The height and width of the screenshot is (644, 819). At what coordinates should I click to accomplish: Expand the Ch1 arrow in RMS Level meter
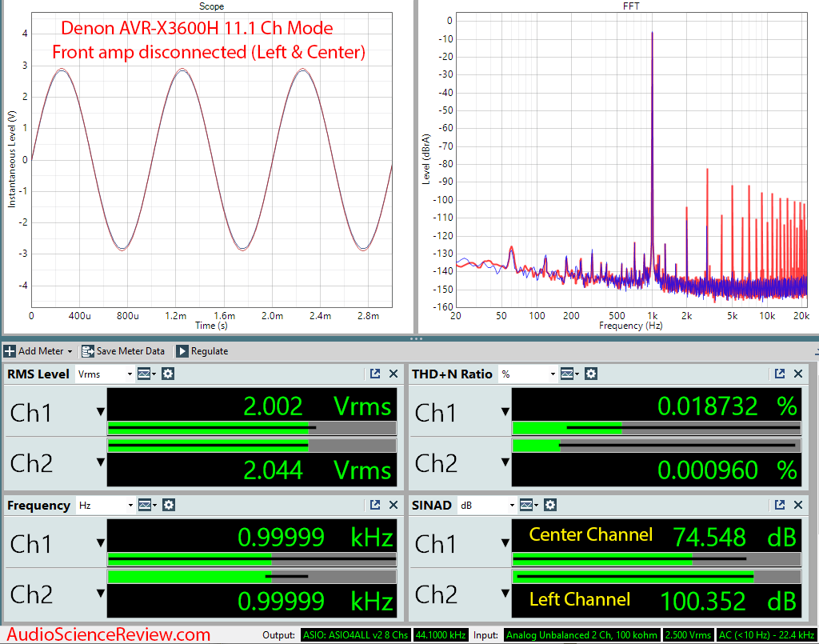coord(100,412)
